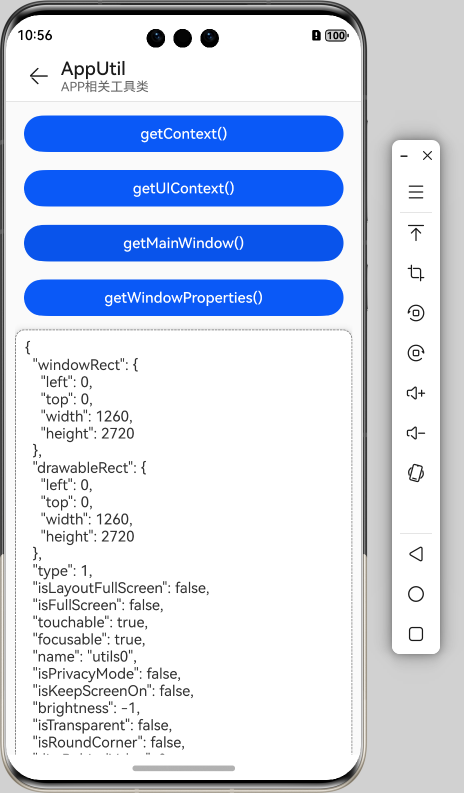Screen dimensions: 464x793
Task: Click the emulator home circle button
Action: pyautogui.click(x=416, y=594)
